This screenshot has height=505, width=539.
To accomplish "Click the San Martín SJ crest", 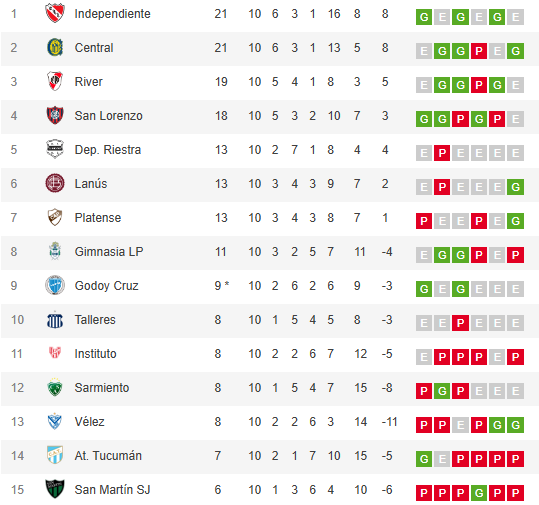I will tap(55, 489).
